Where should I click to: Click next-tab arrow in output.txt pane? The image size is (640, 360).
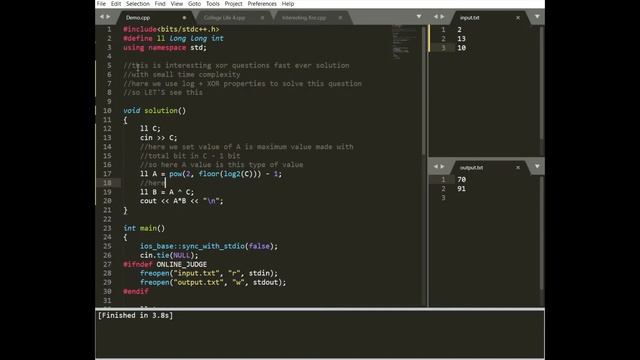[442, 167]
